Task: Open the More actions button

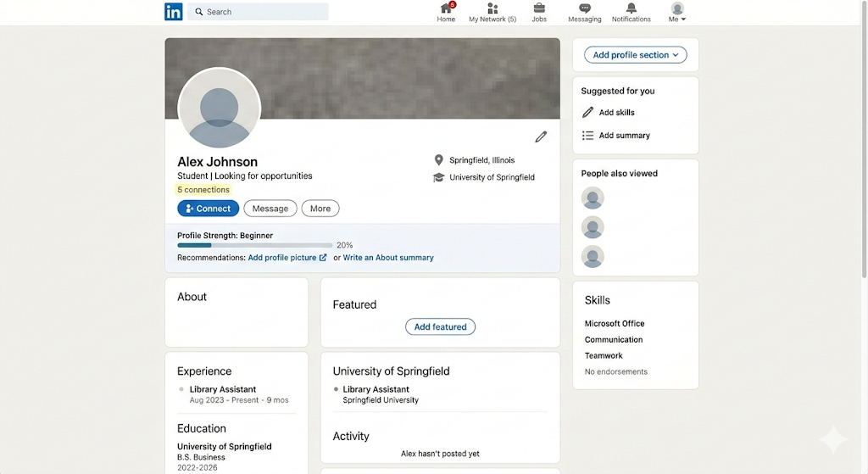Action: [320, 209]
